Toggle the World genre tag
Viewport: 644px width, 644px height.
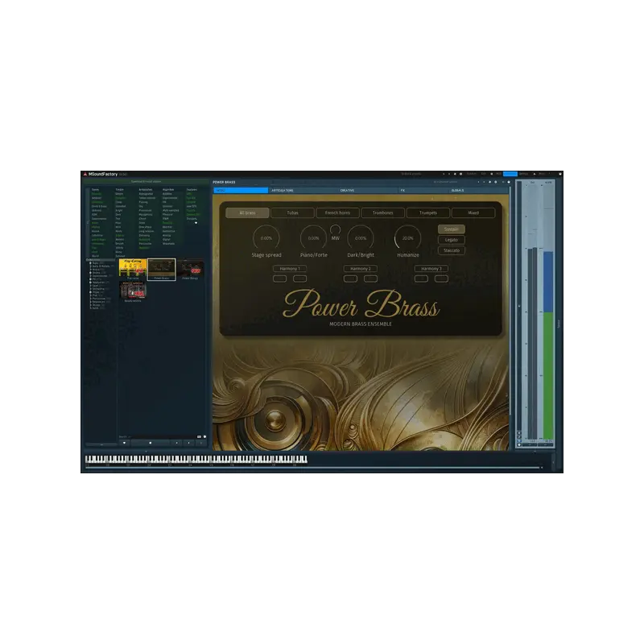tap(95, 256)
